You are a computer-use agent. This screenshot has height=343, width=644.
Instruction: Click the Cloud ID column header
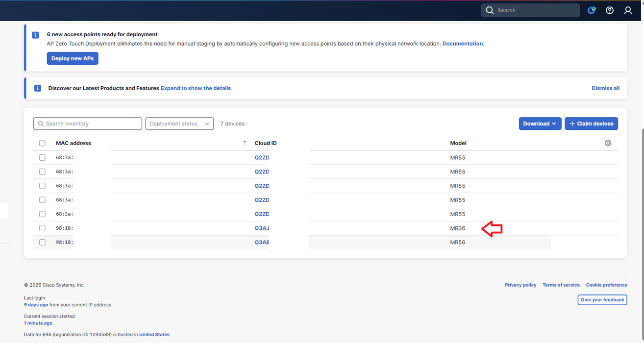coord(266,143)
